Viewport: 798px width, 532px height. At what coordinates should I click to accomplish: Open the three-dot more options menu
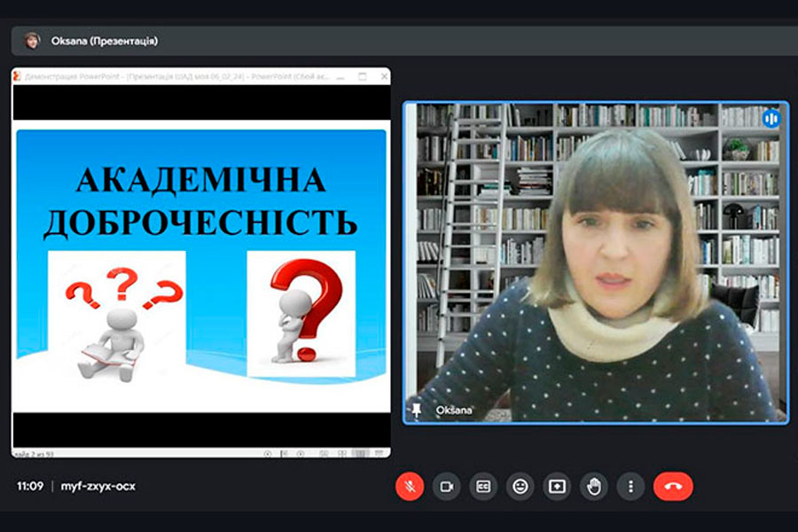[x=630, y=487]
